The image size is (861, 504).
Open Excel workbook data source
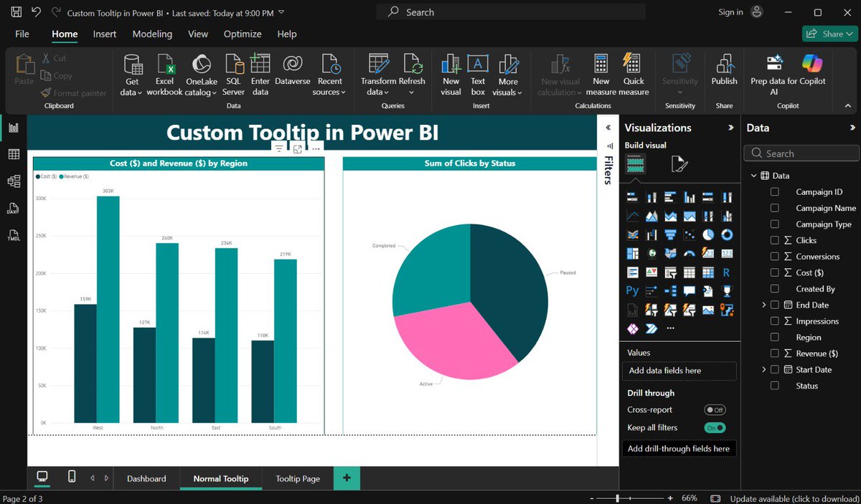click(165, 75)
